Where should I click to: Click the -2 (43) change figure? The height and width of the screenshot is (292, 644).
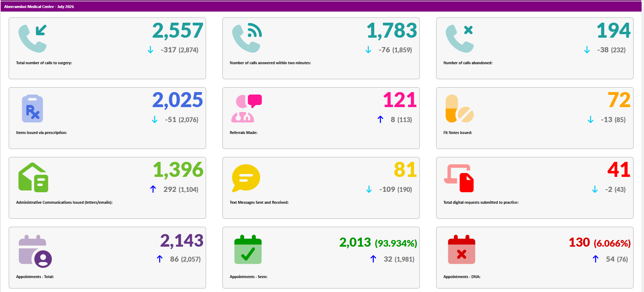[615, 189]
